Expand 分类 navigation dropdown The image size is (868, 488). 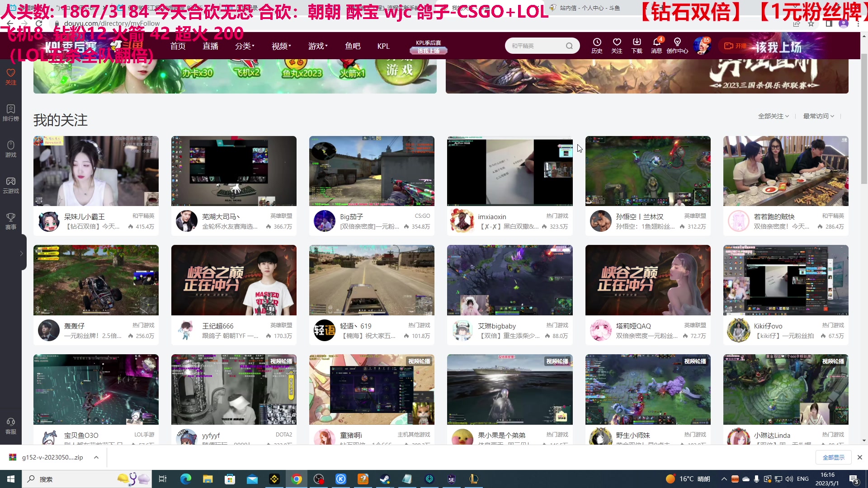245,46
